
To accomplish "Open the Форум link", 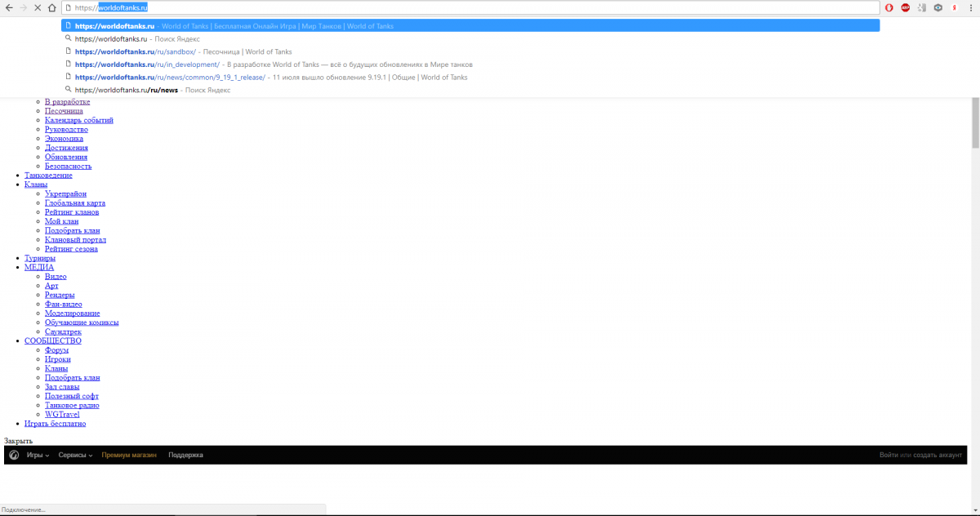I will pos(56,350).
